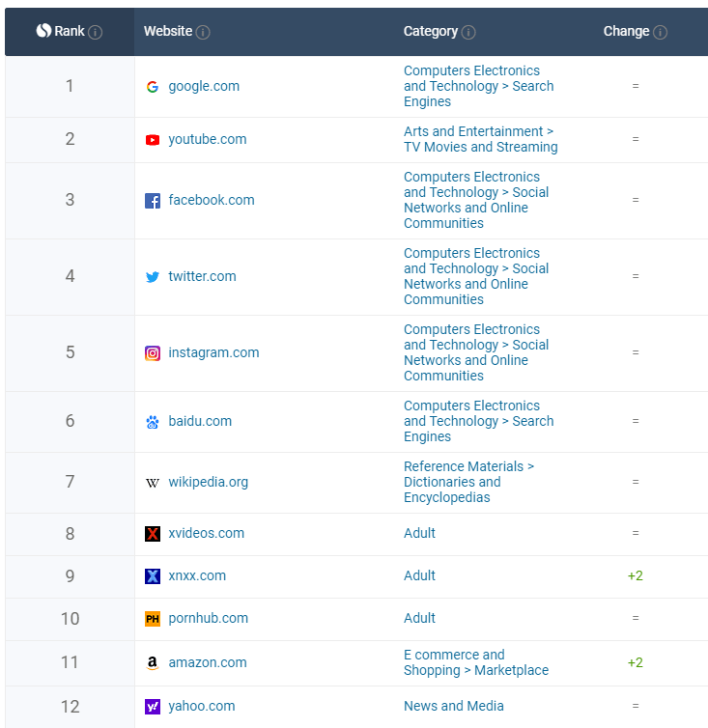Click the info icon next to Website
The height and width of the screenshot is (728, 708).
(203, 32)
